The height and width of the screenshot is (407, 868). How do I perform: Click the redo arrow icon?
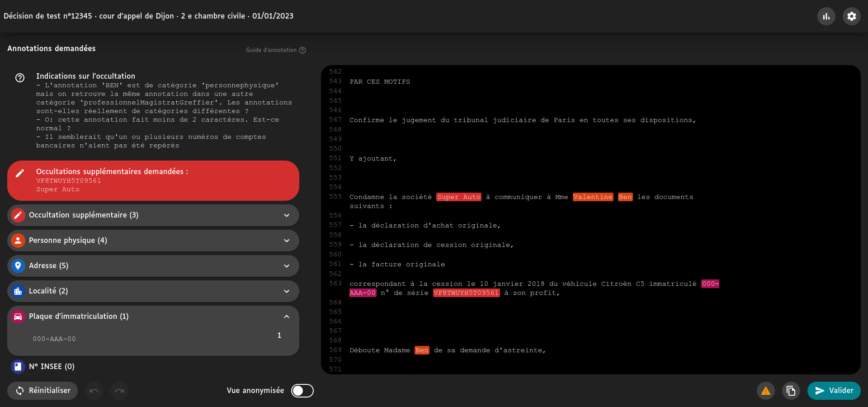pyautogui.click(x=119, y=391)
